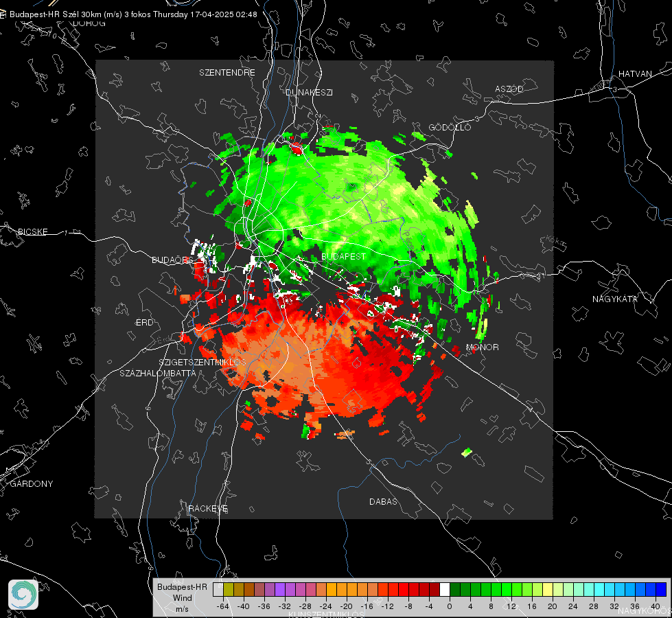Click the SZÁZHALOMBATTA label
This screenshot has width=672, height=618.
click(x=158, y=373)
